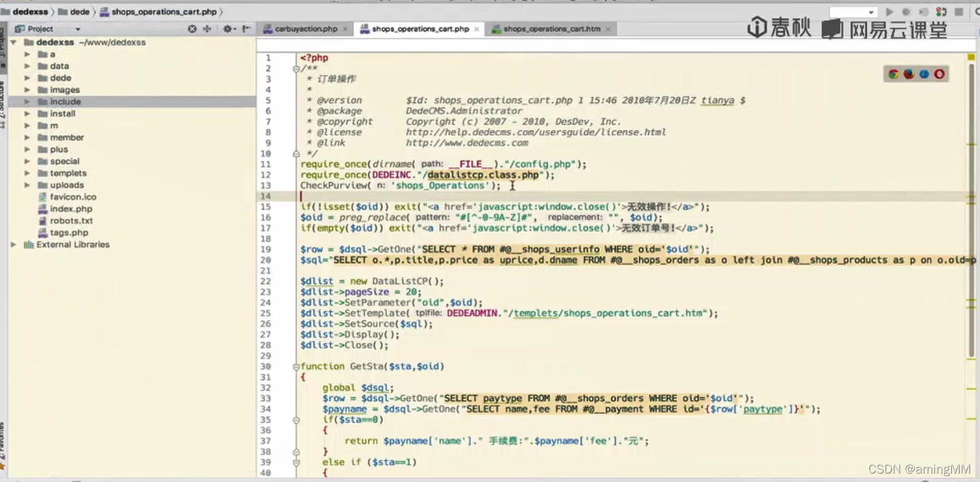
Task: Open file preview in Chrome browser
Action: pos(893,74)
